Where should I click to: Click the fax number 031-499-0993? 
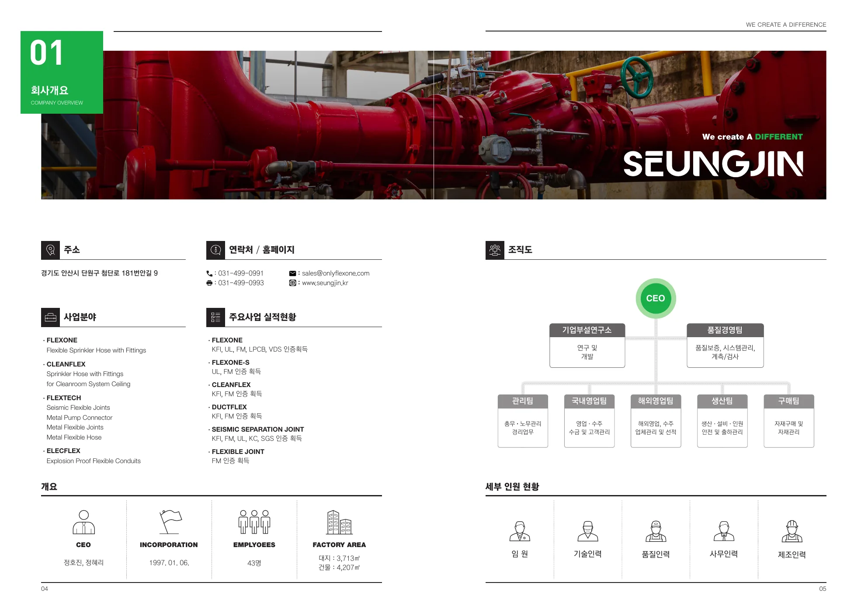(241, 283)
